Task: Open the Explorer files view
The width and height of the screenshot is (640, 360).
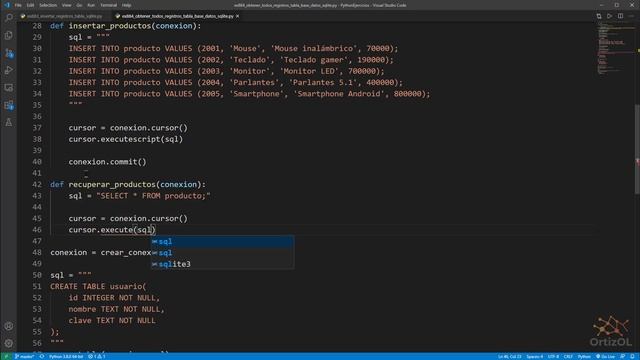Action: pos(9,36)
